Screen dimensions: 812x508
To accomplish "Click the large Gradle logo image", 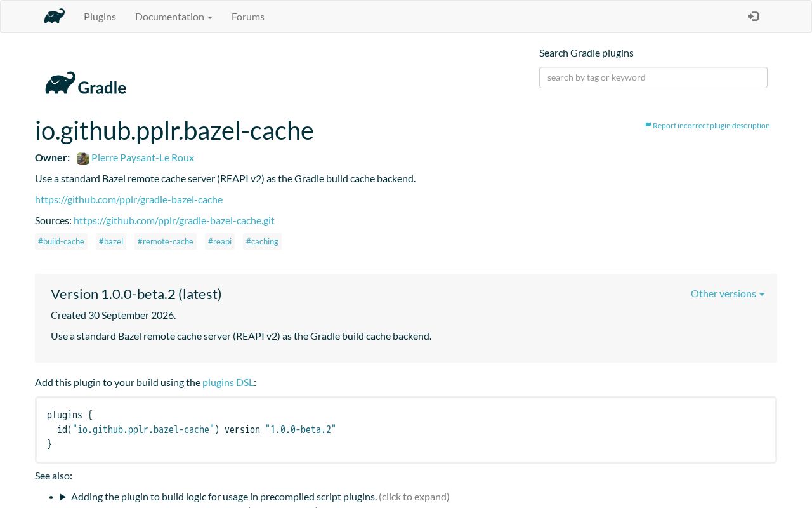I will pyautogui.click(x=86, y=83).
